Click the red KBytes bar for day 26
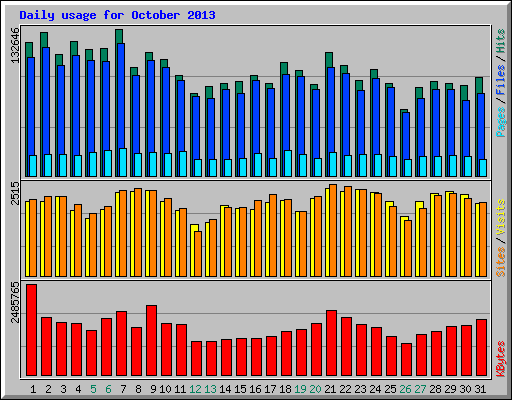This screenshot has width=512, height=400. click(407, 360)
